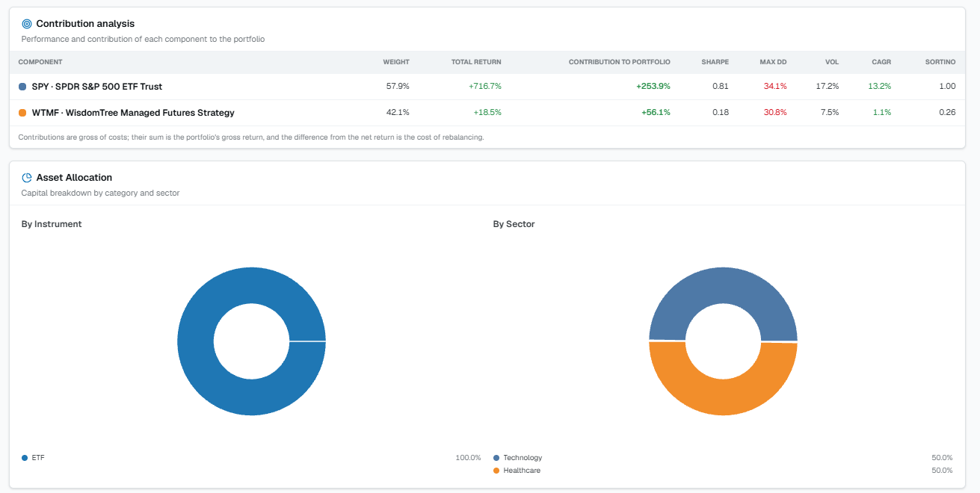Click the 34.1% max drawdown value
The height and width of the screenshot is (493, 980).
pyautogui.click(x=775, y=87)
